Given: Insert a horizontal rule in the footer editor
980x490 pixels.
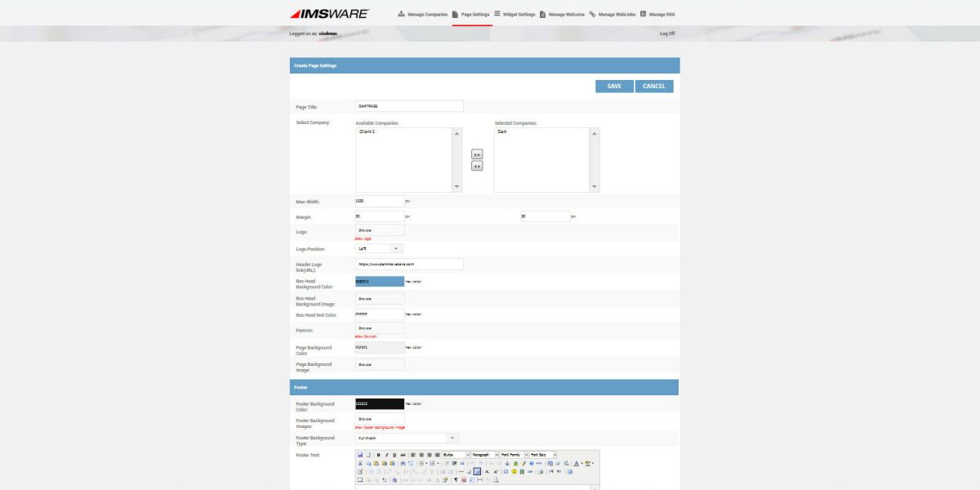Looking at the screenshot, I should 461,472.
